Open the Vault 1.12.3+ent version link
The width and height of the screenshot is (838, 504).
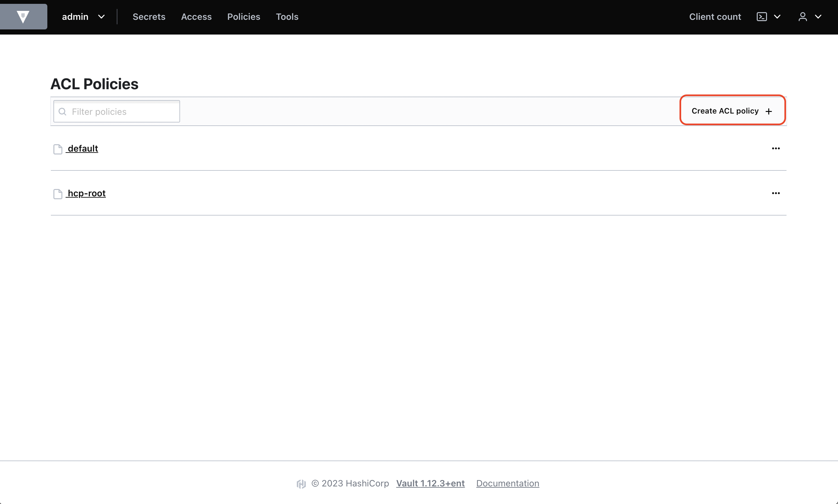tap(431, 483)
